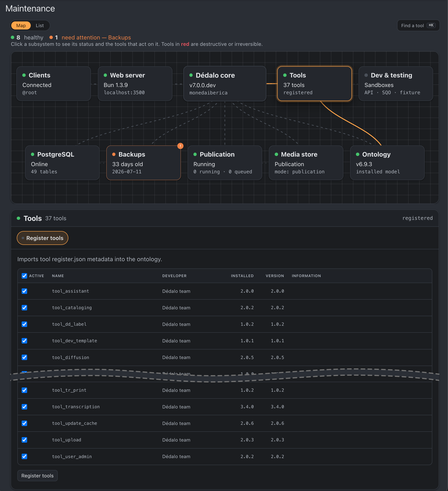This screenshot has width=448, height=491.
Task: Click the tool_dd_label name cell
Action: point(69,324)
